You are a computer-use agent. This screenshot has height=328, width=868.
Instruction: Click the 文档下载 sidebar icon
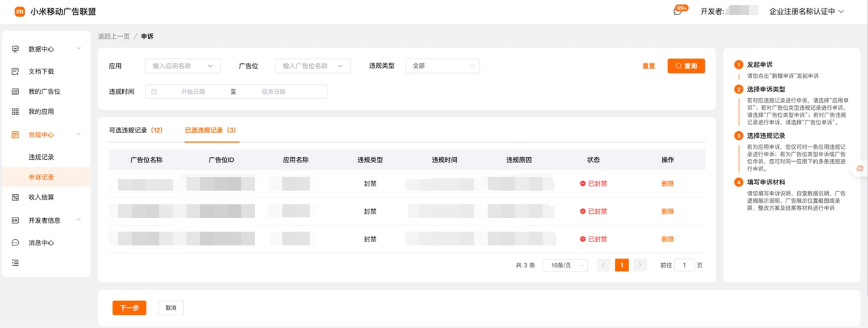[x=15, y=71]
